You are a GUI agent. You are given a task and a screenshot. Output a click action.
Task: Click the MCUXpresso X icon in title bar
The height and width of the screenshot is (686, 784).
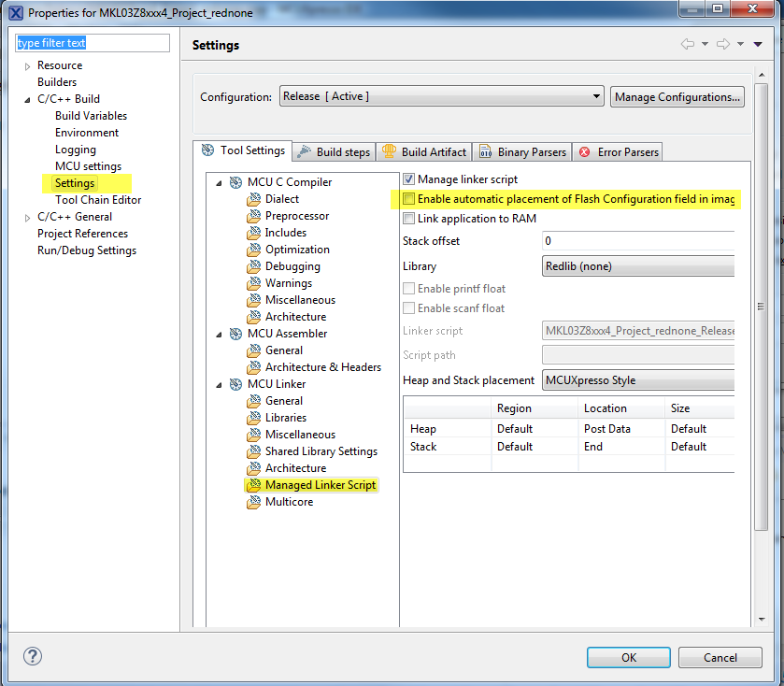16,12
